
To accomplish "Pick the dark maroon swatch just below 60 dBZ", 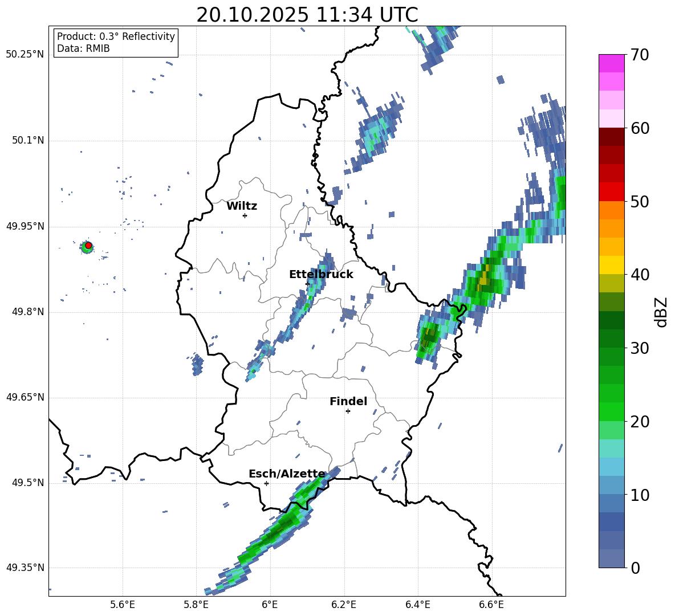I will coord(611,137).
